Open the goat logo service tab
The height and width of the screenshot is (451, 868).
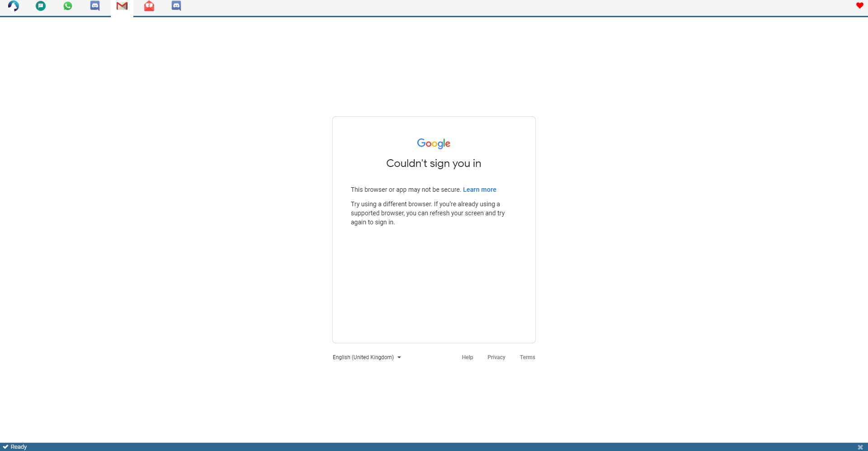click(x=14, y=6)
